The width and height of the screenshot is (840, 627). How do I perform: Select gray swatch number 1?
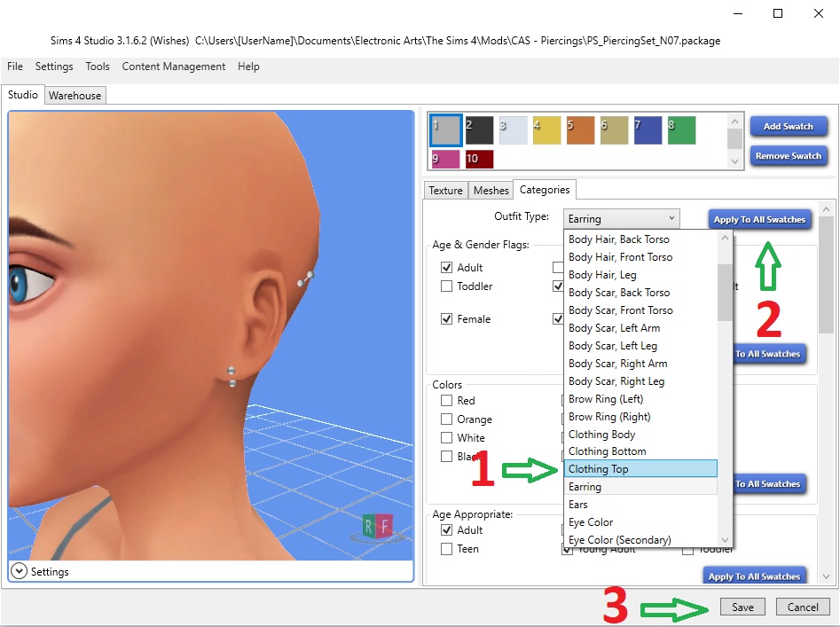(445, 130)
